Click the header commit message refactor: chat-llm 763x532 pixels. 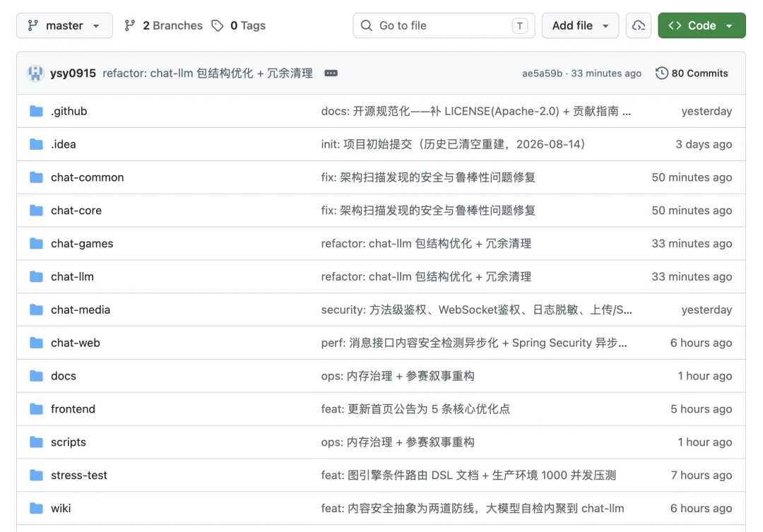click(x=208, y=73)
